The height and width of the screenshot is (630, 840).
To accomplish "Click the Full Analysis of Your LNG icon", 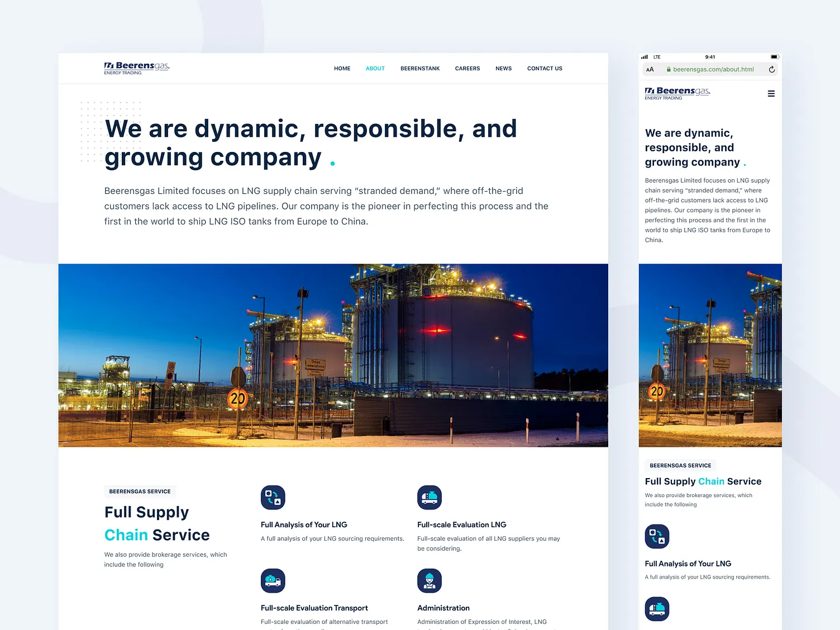I will pos(273,498).
